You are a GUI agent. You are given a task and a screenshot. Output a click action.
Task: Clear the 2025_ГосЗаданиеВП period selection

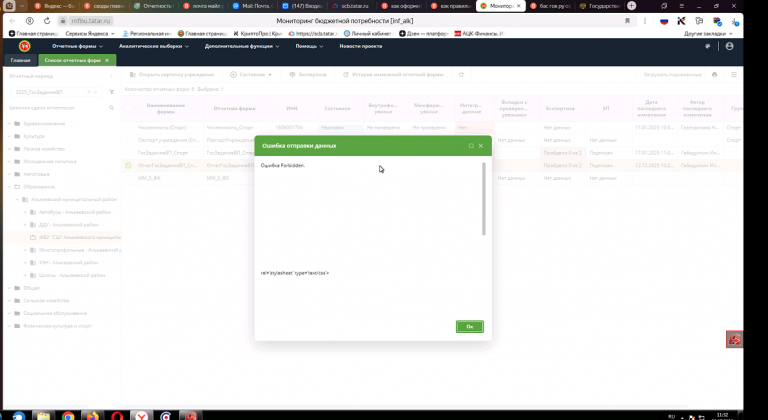click(x=89, y=92)
